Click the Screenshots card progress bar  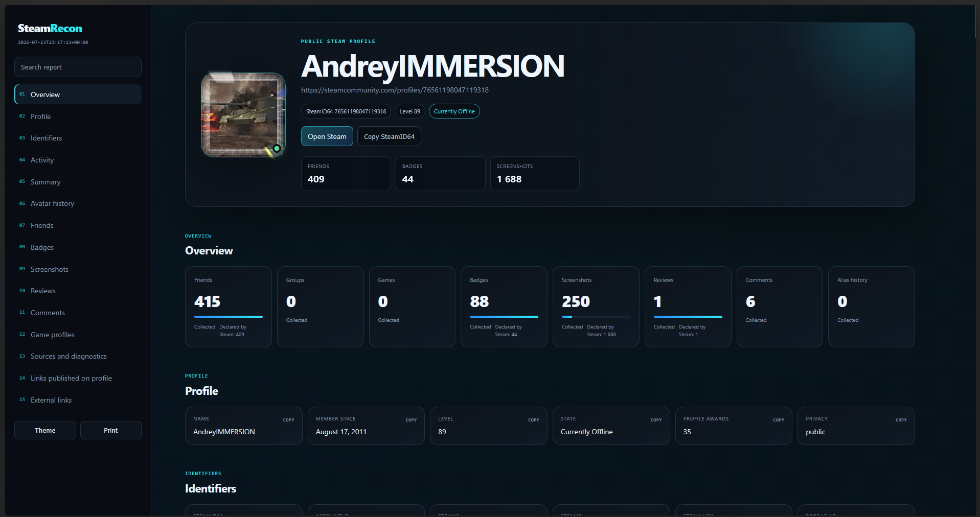click(596, 317)
